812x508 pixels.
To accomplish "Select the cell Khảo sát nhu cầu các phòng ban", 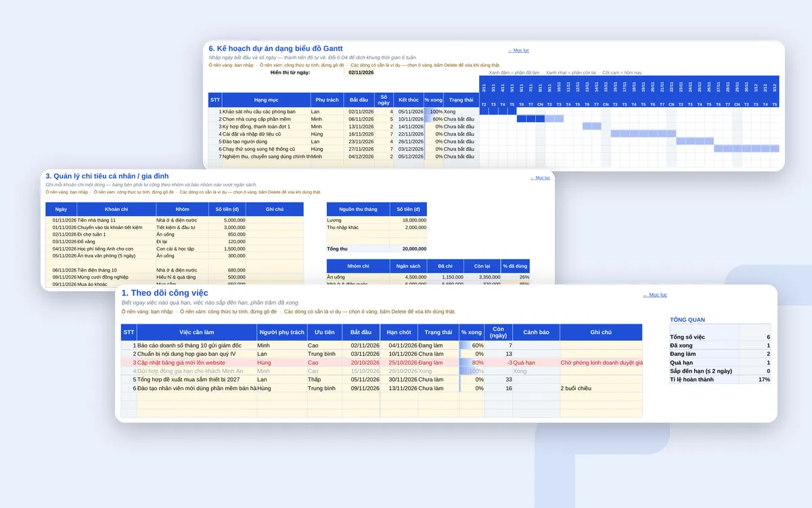I will pyautogui.click(x=266, y=111).
